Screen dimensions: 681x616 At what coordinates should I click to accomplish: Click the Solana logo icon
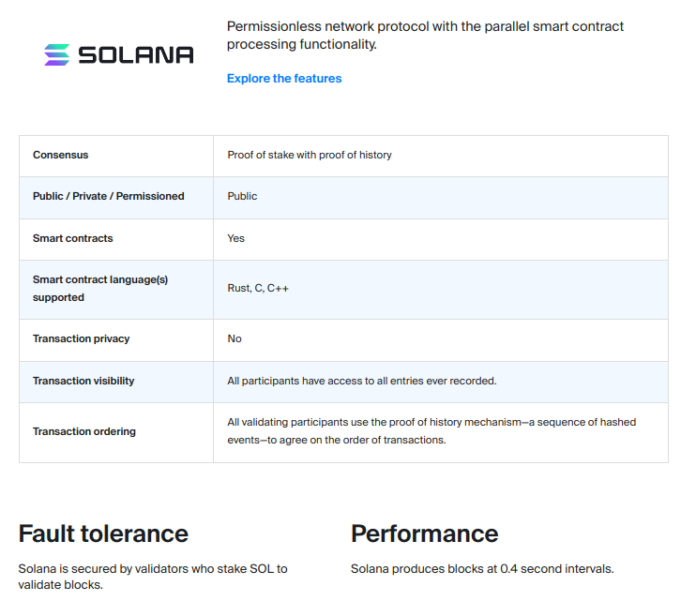[56, 55]
